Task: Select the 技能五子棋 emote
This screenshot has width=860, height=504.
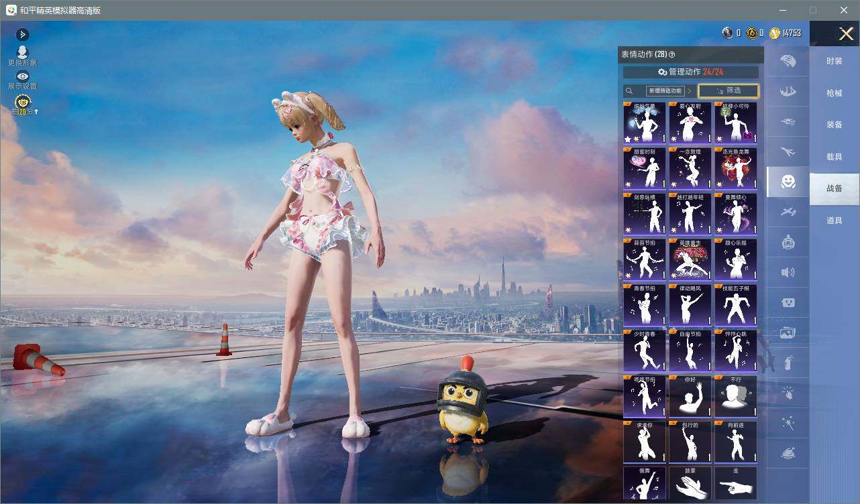Action: (735, 304)
